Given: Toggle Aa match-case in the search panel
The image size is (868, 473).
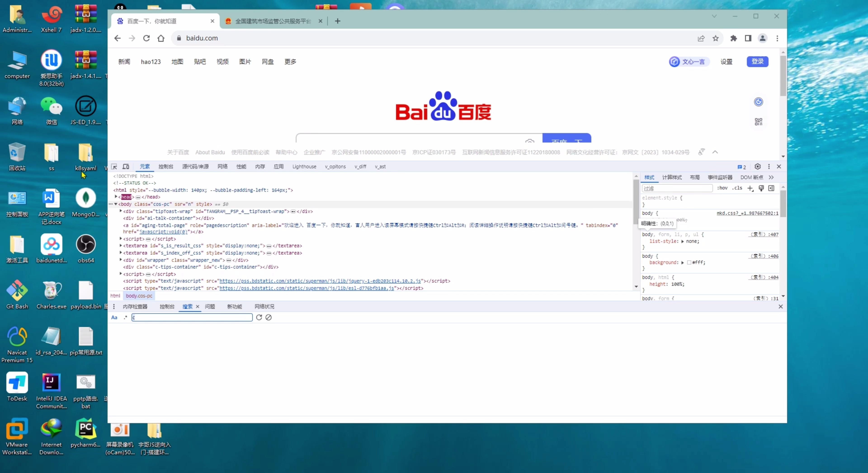Looking at the screenshot, I should pyautogui.click(x=114, y=317).
